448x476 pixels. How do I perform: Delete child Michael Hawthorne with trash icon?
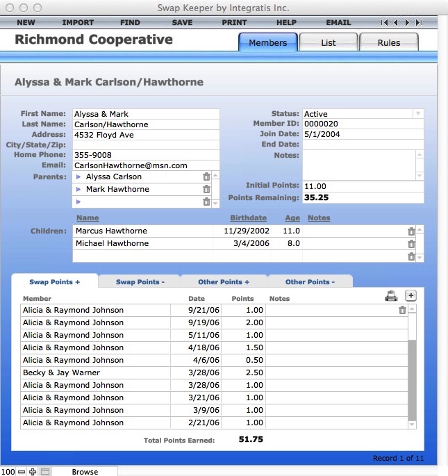coord(411,244)
